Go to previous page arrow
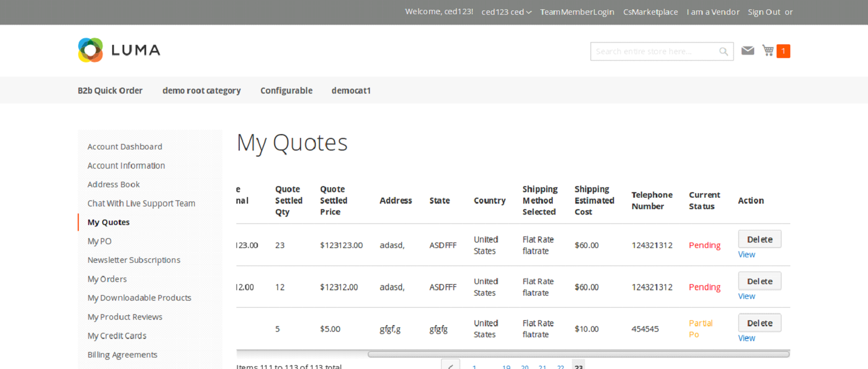Viewport: 868px width, 369px height. (x=450, y=365)
